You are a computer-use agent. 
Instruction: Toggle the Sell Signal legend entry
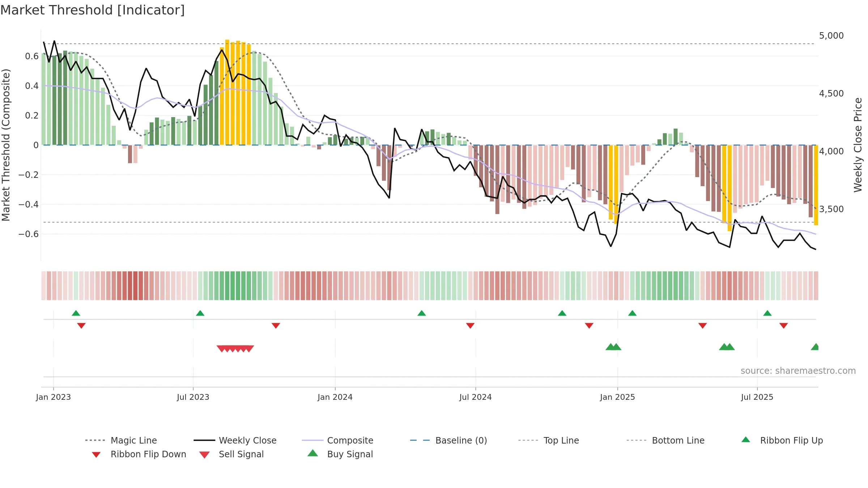[x=231, y=454]
